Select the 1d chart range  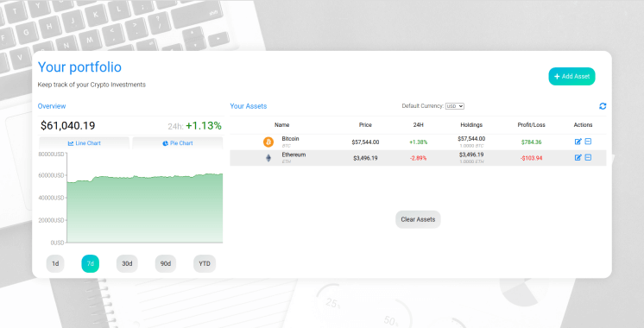coord(55,263)
